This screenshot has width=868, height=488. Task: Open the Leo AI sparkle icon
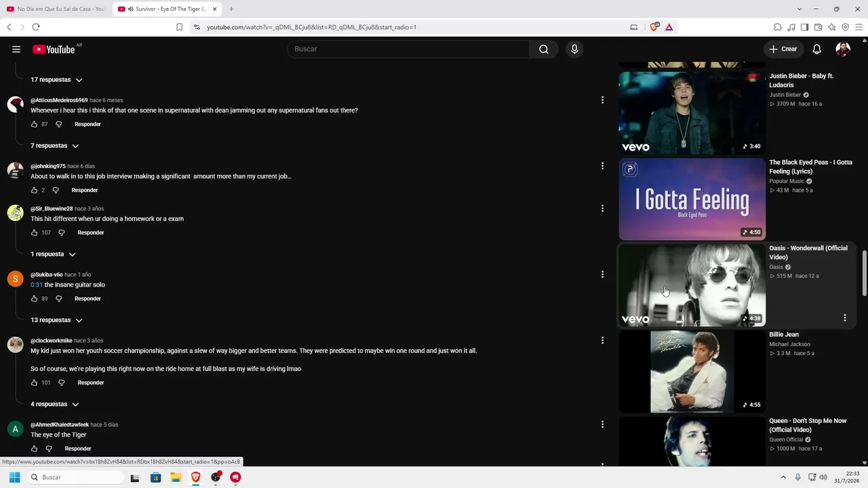pos(832,27)
